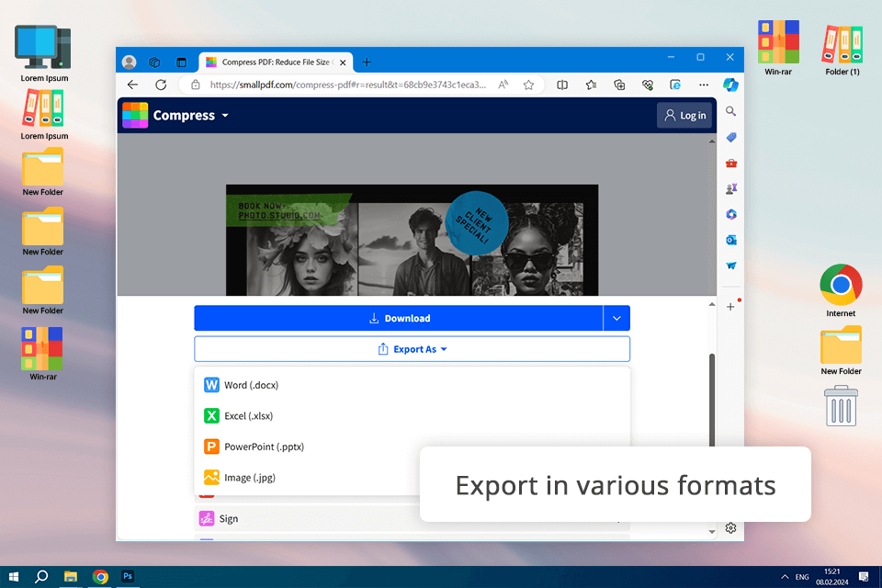This screenshot has width=882, height=588.
Task: Go back with the browser back arrow
Action: pyautogui.click(x=132, y=85)
